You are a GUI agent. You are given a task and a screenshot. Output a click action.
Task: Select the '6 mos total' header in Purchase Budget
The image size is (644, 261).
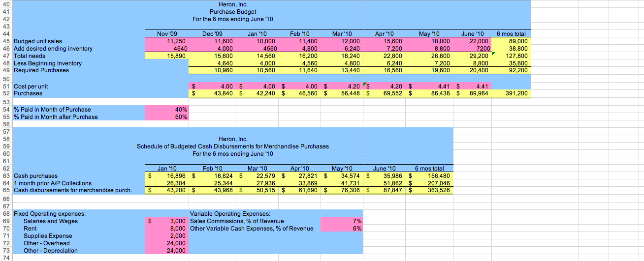[511, 33]
